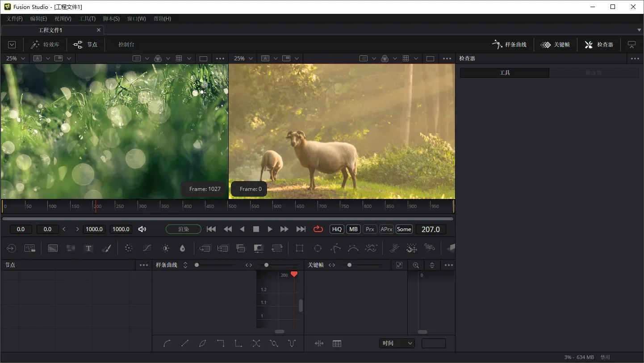This screenshot has height=363, width=644.
Task: Open the 时间 dropdown in keyframes panel
Action: 397,343
